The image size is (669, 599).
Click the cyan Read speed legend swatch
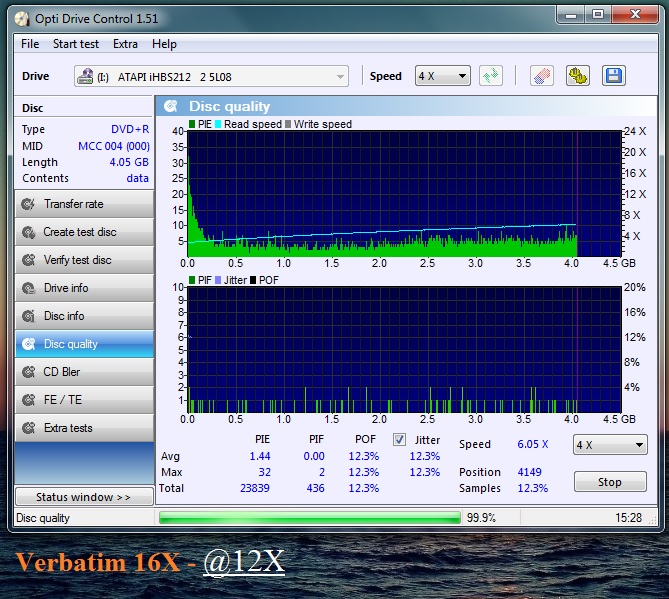(x=218, y=124)
